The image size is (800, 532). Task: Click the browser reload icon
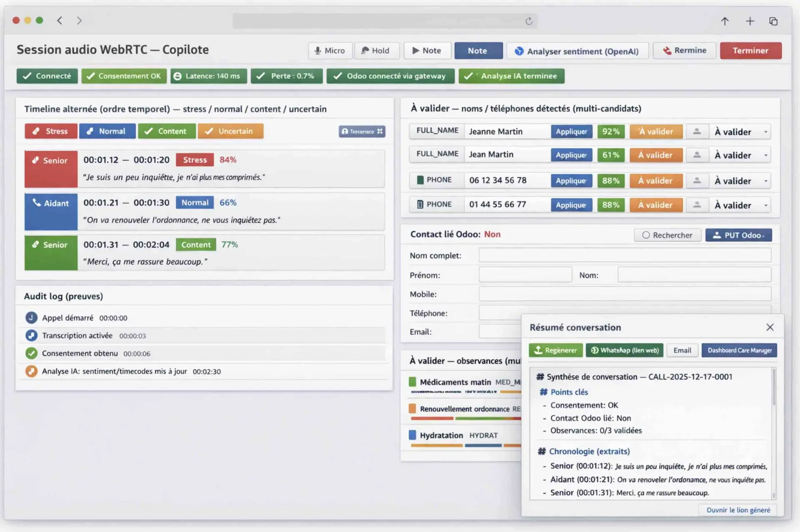click(529, 21)
